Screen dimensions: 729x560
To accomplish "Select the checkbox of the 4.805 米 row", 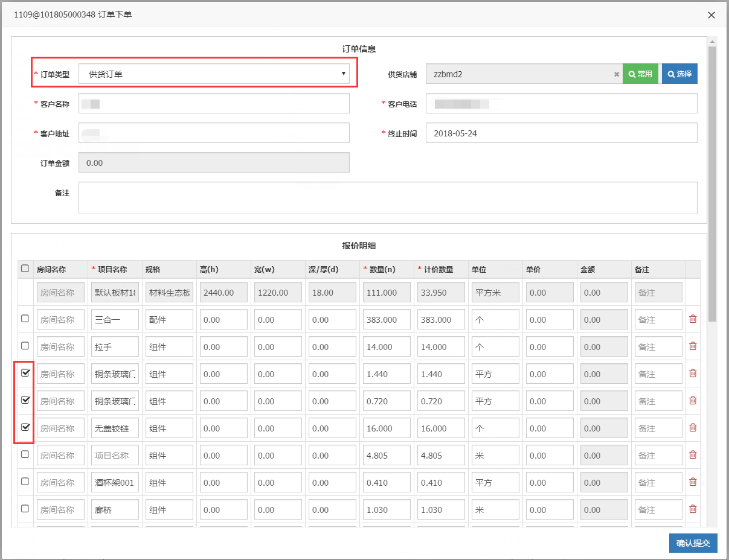I will click(25, 454).
